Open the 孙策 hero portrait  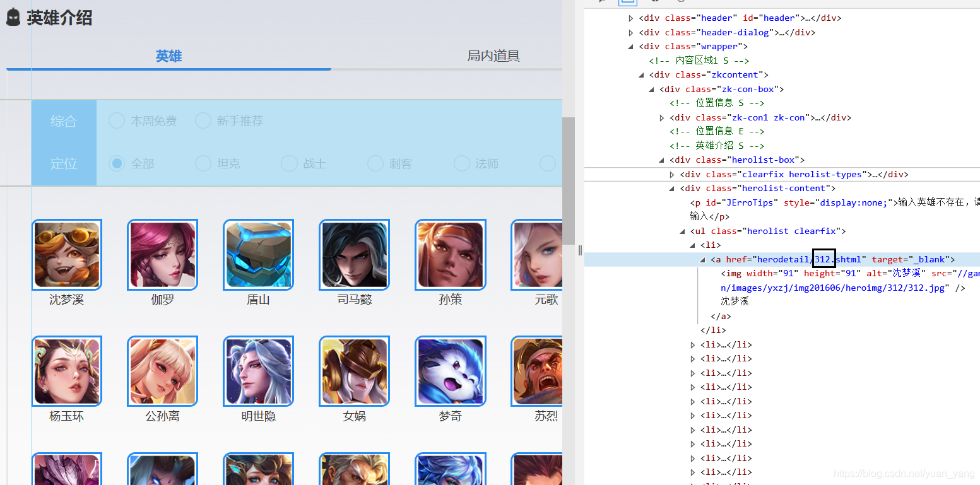[451, 255]
